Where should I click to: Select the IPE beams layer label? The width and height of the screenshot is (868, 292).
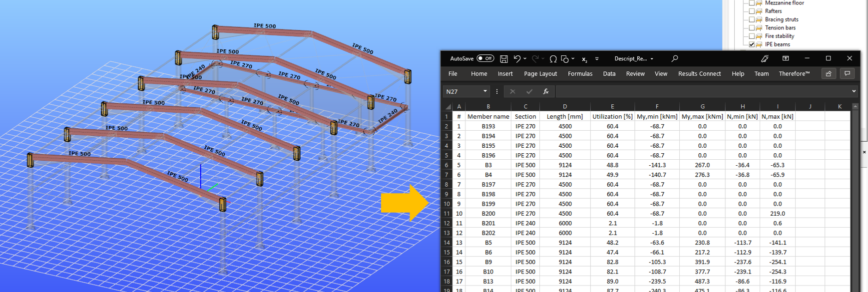click(x=777, y=44)
